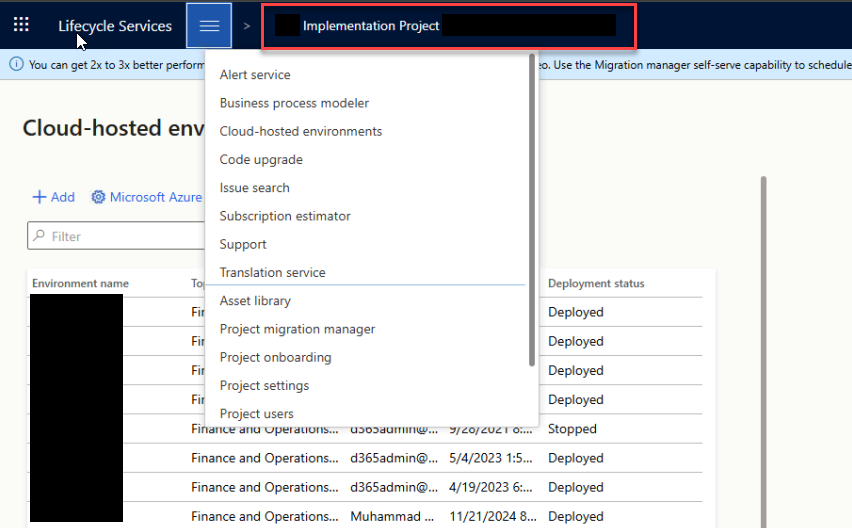Screen dimensions: 852x528
Task: Click the 4/19/2023 date cell
Action: pos(490,487)
